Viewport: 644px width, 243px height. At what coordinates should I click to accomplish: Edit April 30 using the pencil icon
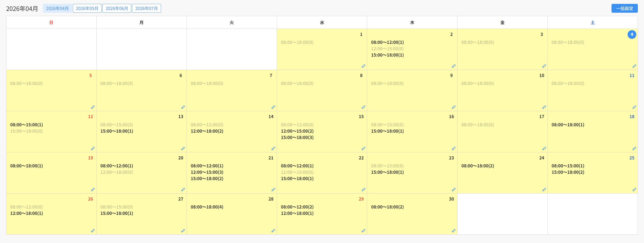click(454, 231)
